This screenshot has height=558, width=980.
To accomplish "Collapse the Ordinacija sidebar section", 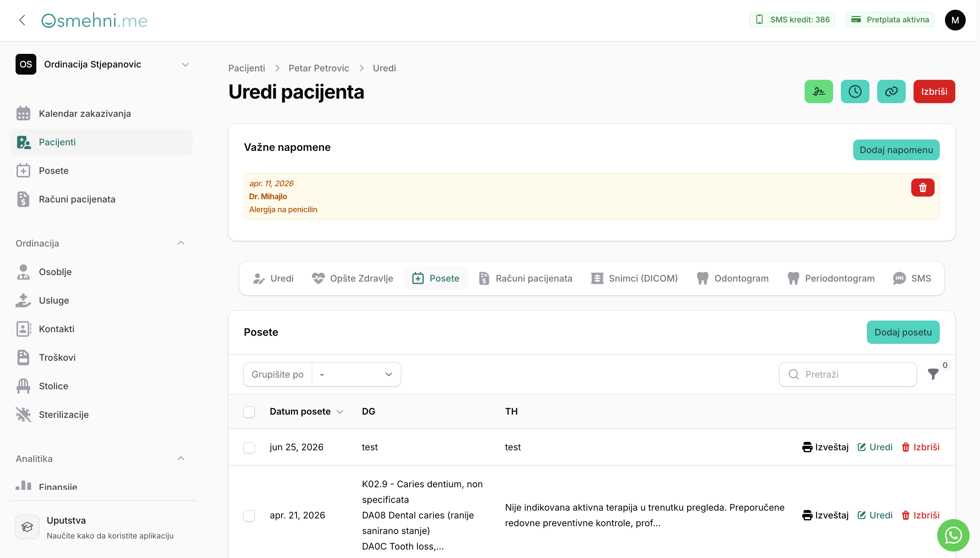I will click(181, 243).
